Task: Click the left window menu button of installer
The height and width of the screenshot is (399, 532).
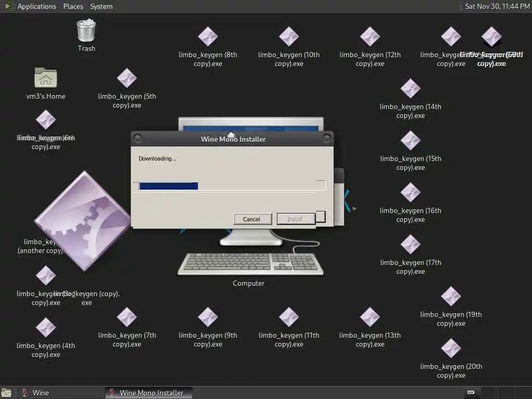Action: 138,138
